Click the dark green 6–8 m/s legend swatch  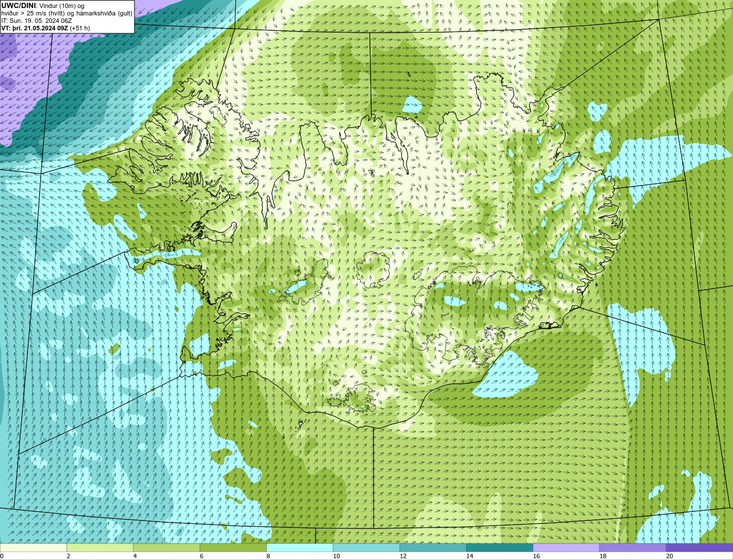[233, 547]
